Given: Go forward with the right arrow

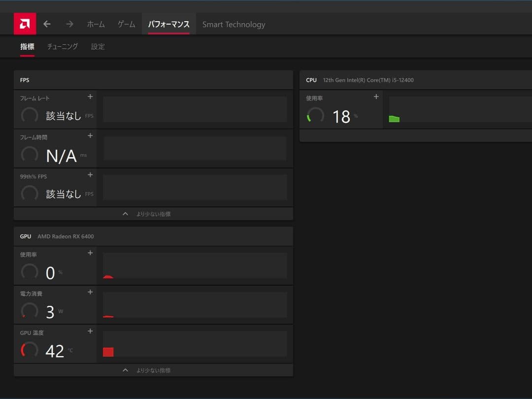Looking at the screenshot, I should point(69,24).
